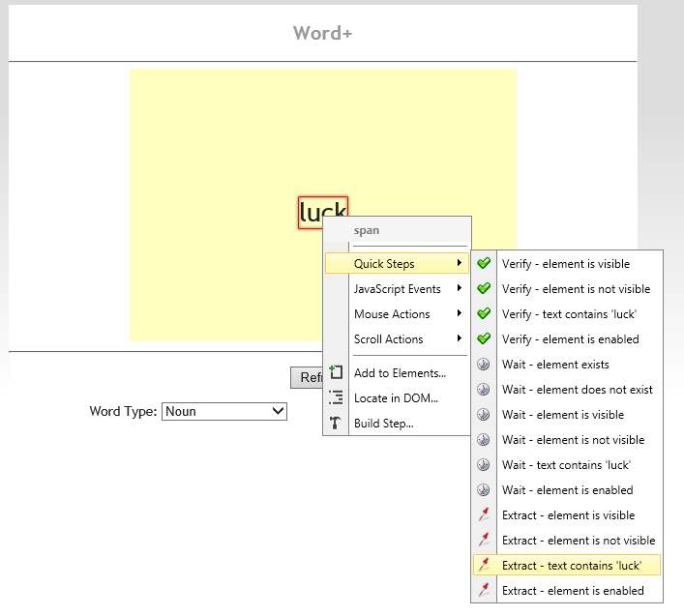Open the Scroll Actions submenu

pos(397,339)
